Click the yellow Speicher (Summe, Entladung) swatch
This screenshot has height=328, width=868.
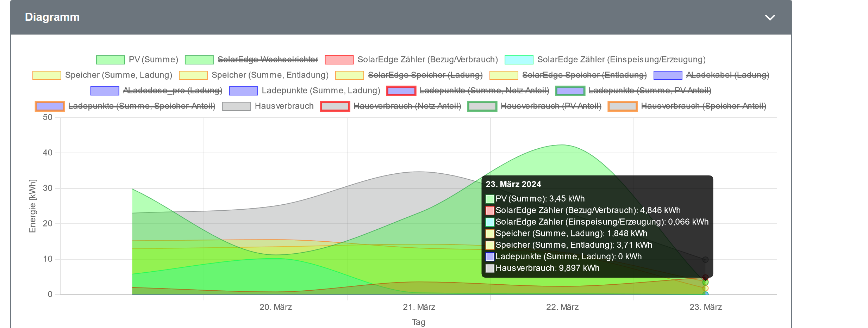[x=193, y=75]
